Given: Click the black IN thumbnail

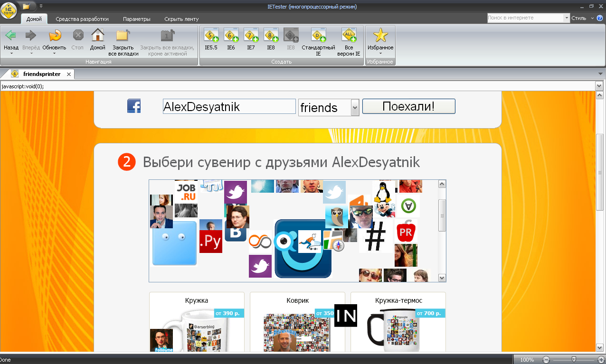Looking at the screenshot, I should pyautogui.click(x=346, y=316).
